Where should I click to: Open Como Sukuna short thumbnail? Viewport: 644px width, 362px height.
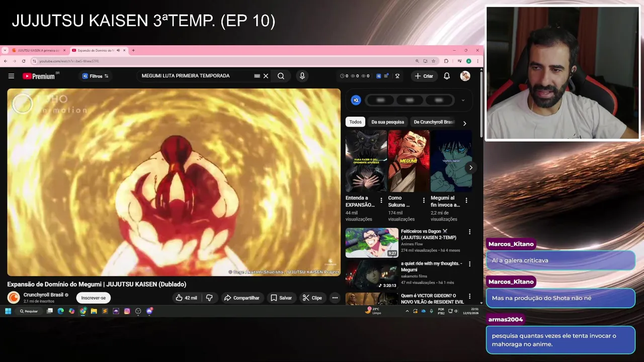(409, 161)
